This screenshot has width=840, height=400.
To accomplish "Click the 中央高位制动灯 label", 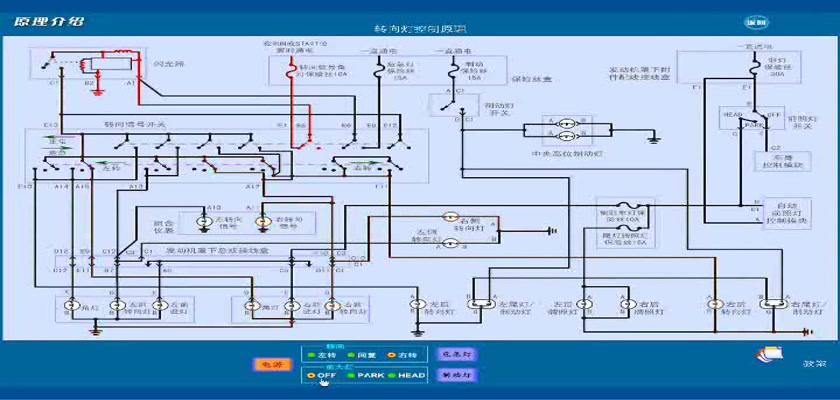I will coord(567,155).
